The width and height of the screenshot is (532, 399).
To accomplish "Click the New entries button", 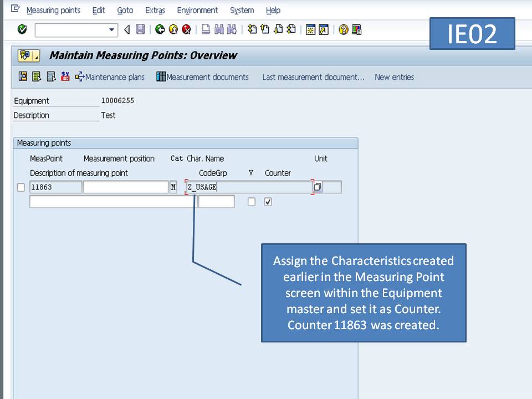I will 394,78.
